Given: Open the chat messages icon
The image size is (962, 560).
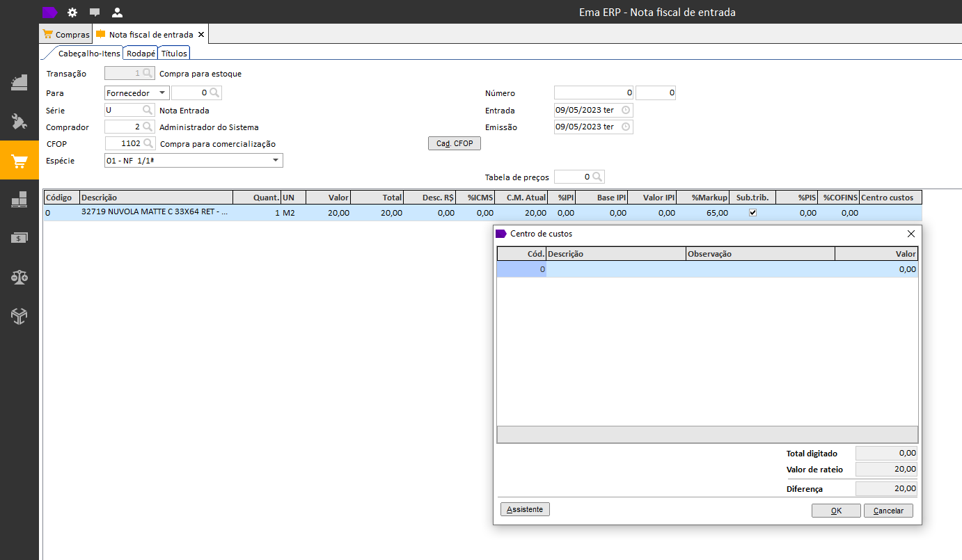Looking at the screenshot, I should point(95,12).
